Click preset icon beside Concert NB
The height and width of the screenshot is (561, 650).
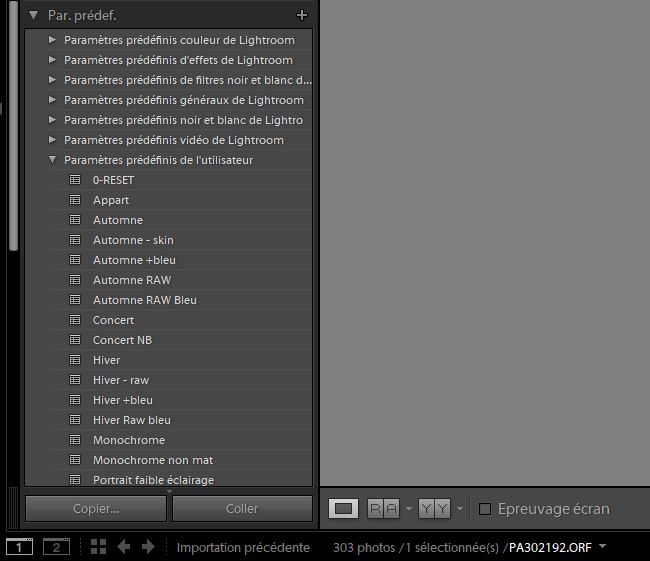point(75,340)
